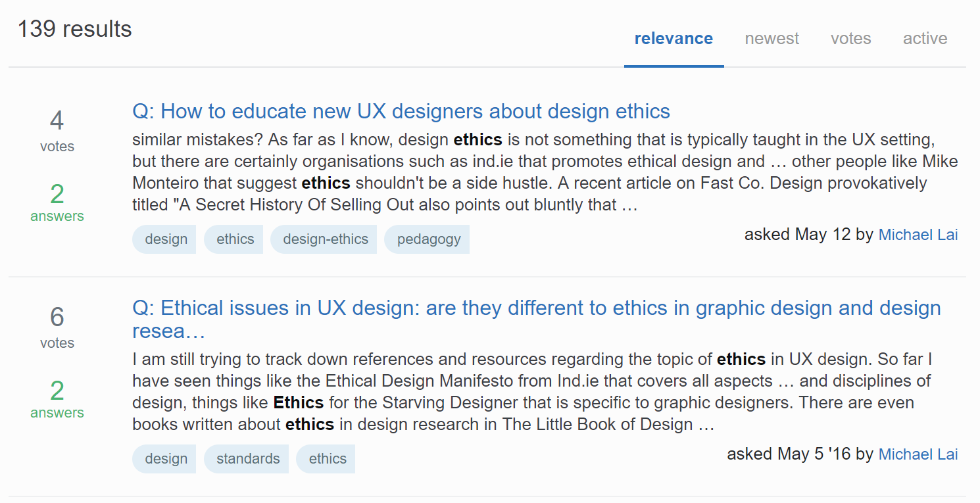
Task: Open Michael Lai's profile on May 5 '16 question
Action: point(918,454)
